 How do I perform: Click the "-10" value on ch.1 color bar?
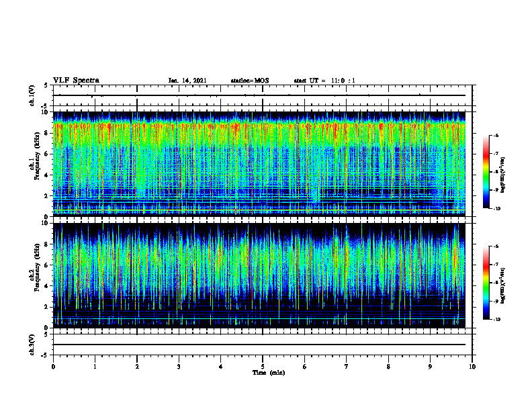pos(497,209)
